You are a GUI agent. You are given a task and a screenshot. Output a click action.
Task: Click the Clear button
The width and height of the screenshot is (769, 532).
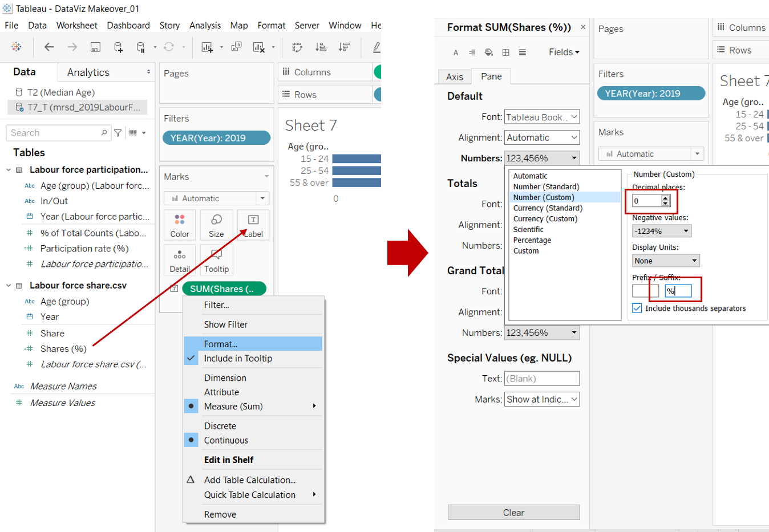coord(513,513)
